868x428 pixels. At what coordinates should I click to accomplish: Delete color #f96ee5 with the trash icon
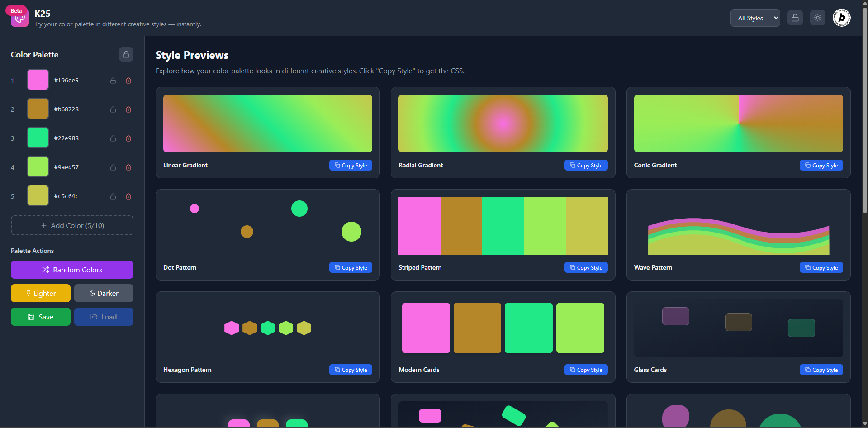coord(128,81)
